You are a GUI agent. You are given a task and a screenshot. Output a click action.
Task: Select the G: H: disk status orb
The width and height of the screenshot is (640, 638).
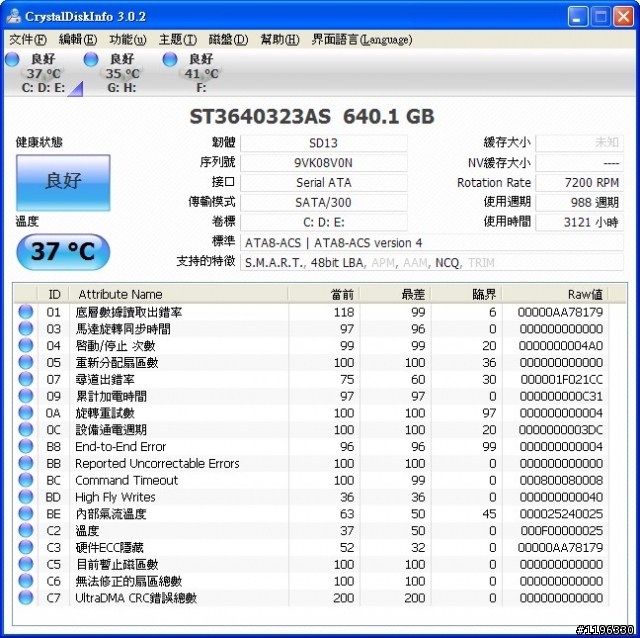(91, 60)
